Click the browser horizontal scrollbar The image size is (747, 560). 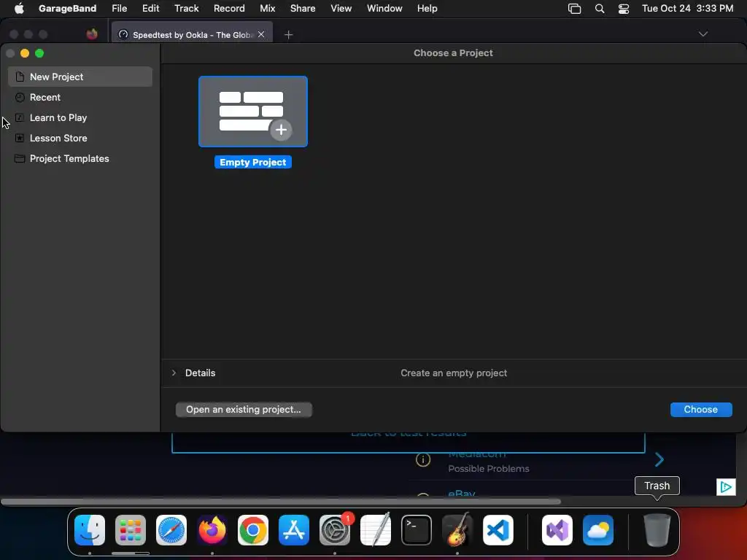pos(281,502)
